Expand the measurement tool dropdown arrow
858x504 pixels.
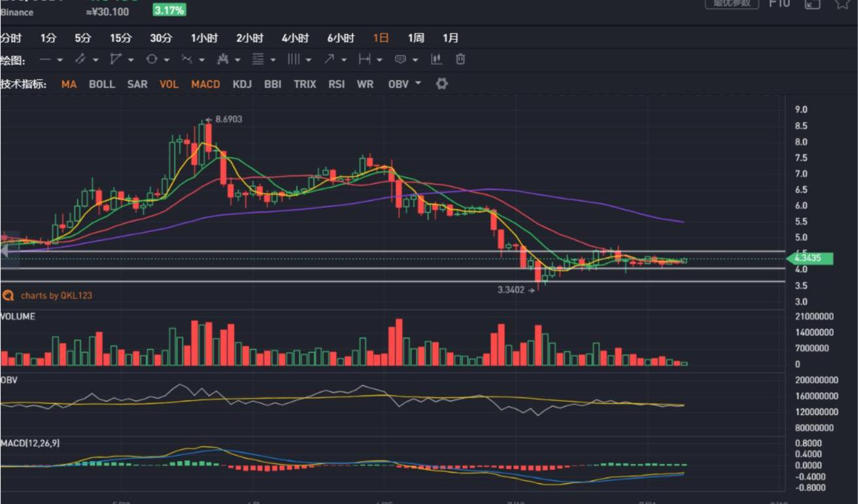(379, 60)
